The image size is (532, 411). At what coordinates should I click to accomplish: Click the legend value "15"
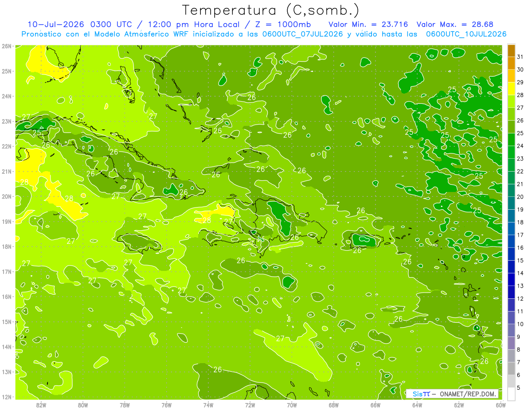520,261
